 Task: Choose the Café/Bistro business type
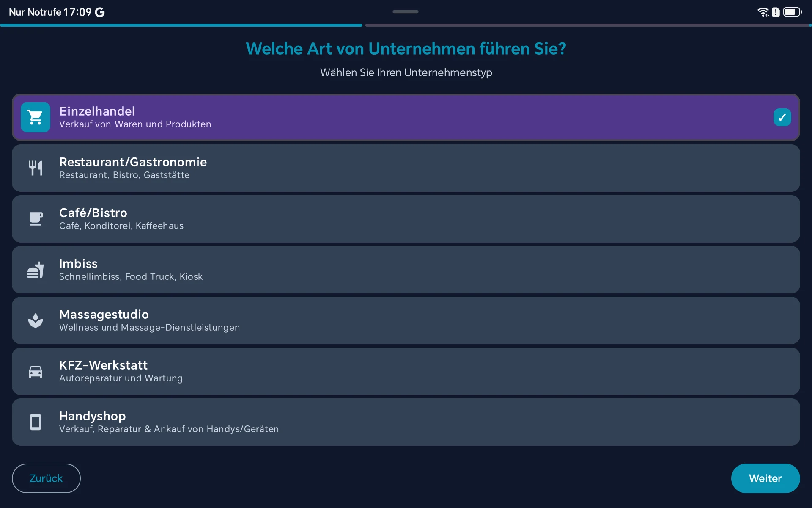406,219
